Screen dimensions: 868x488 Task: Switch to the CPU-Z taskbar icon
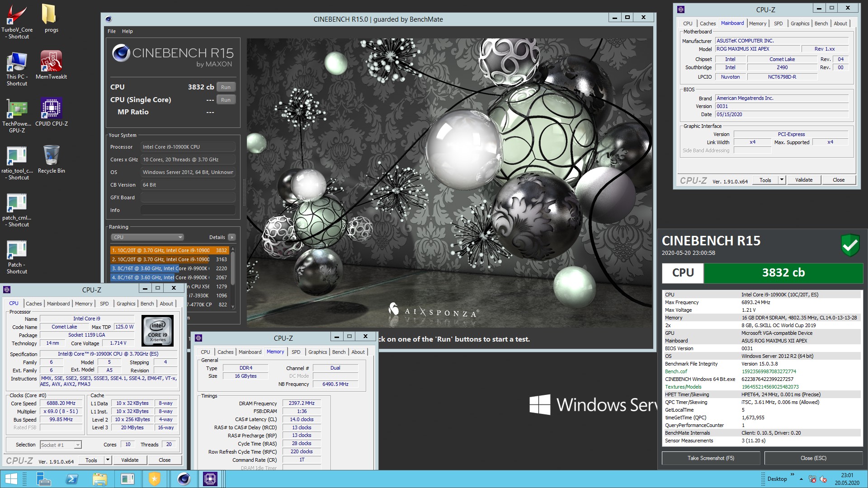pyautogui.click(x=210, y=479)
